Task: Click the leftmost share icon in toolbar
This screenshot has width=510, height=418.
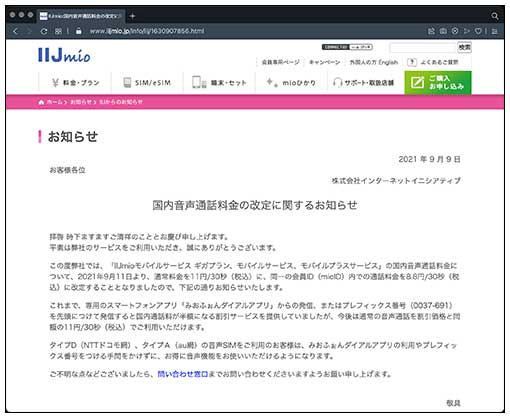Action: coord(431,31)
